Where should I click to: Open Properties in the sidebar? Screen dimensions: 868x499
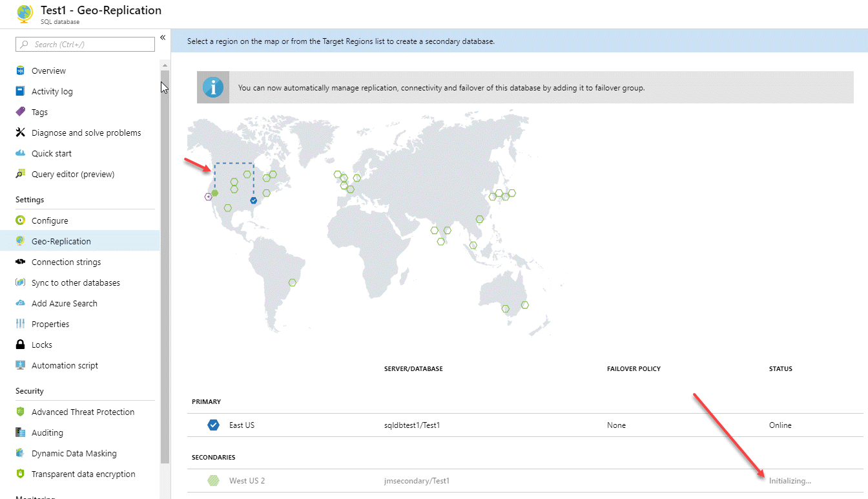pyautogui.click(x=50, y=324)
